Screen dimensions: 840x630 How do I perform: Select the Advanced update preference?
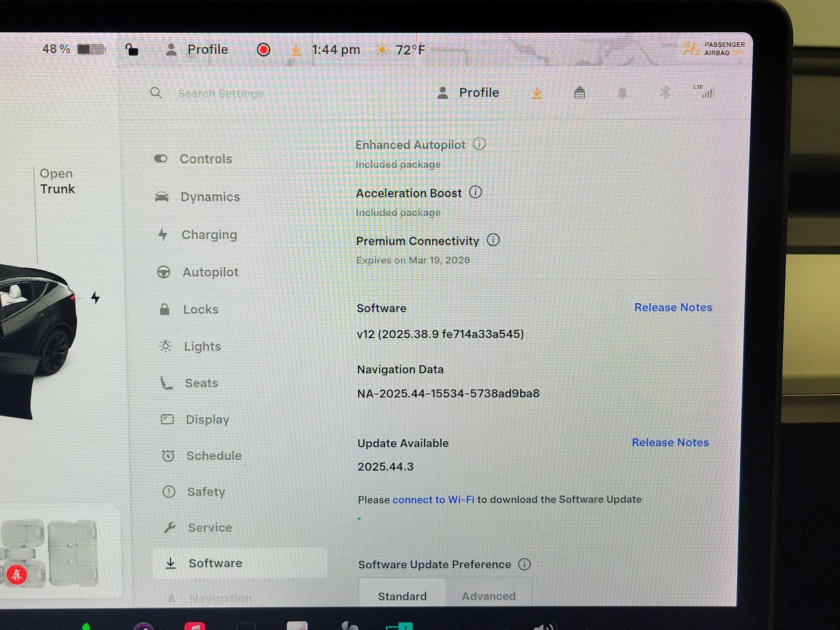point(488,596)
